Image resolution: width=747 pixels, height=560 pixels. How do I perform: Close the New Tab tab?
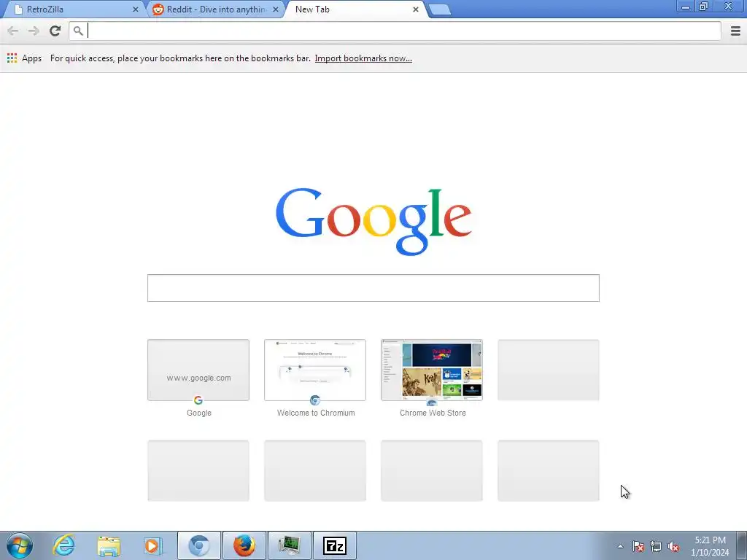point(415,9)
